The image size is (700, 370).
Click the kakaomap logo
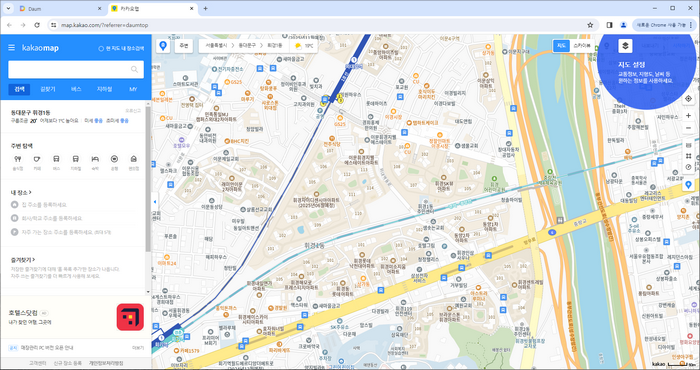point(40,48)
